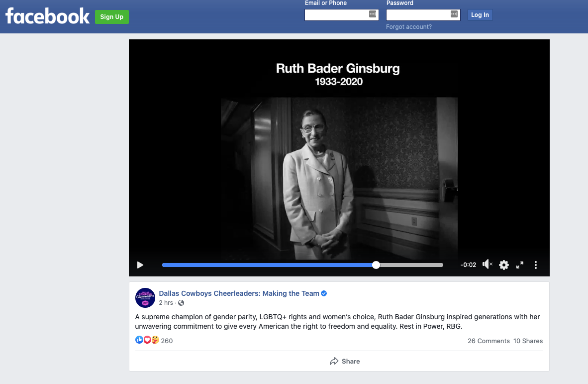Click the Facebook logo
The width and height of the screenshot is (588, 384).
pyautogui.click(x=48, y=16)
